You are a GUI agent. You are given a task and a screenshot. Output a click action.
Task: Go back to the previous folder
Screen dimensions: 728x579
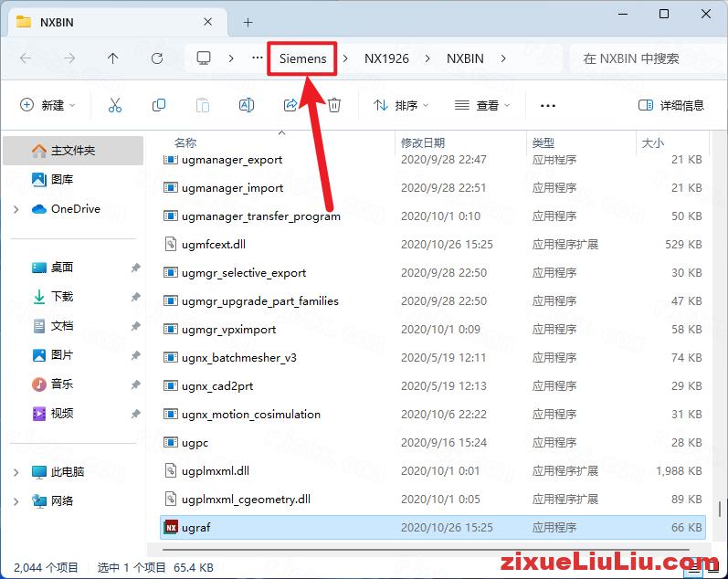pyautogui.click(x=26, y=58)
